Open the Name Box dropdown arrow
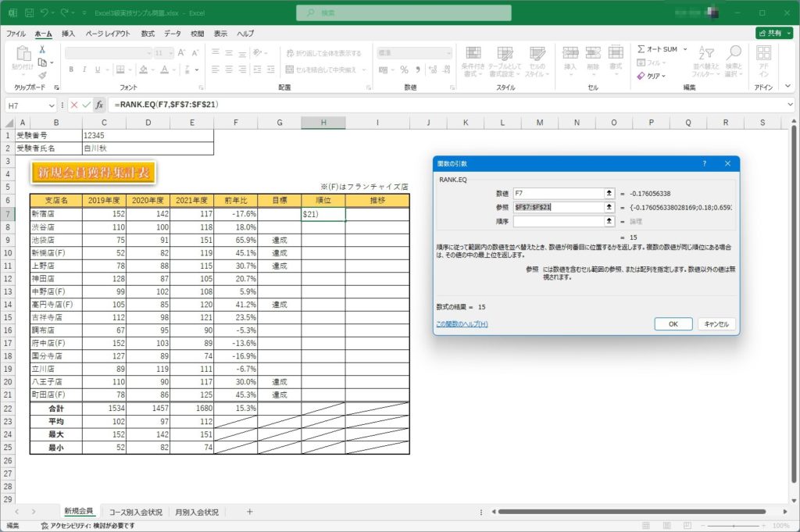This screenshot has width=800, height=532. [52, 105]
